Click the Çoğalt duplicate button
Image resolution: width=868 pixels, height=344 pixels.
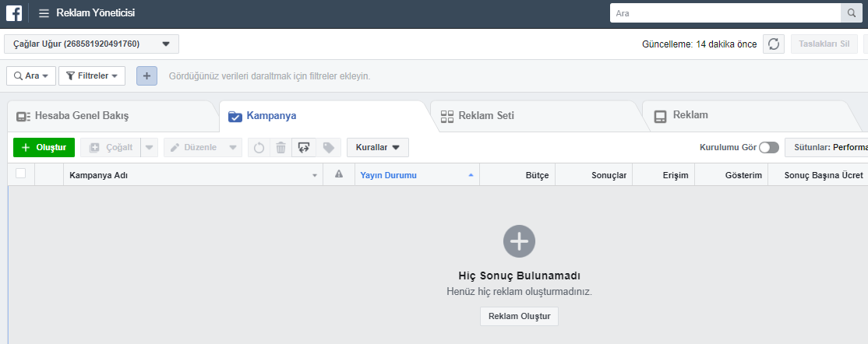(111, 148)
